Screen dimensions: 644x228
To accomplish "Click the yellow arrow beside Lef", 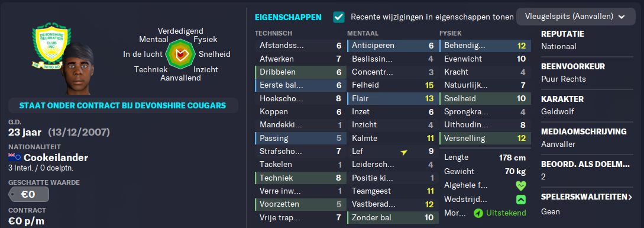I will point(404,152).
